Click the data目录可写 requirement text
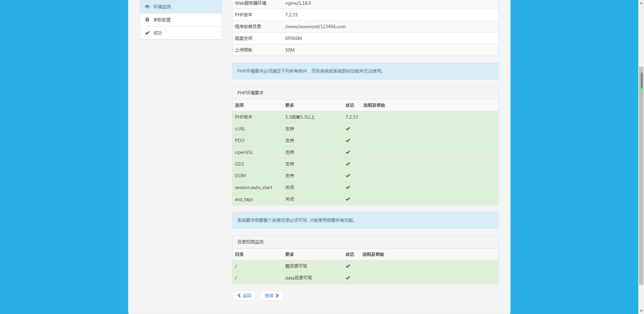This screenshot has height=314, width=644. 299,278
